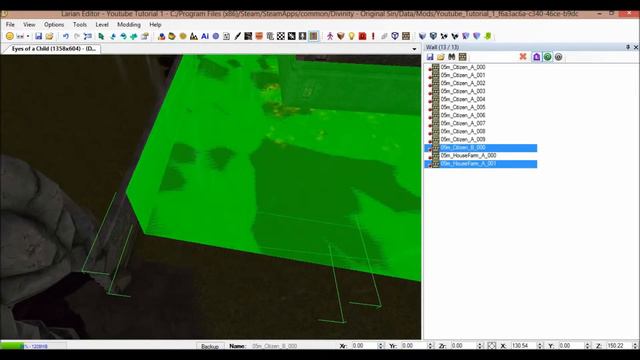Viewport: 640px width, 360px height.
Task: Save wall list with Wall panel floppy icon
Action: coord(430,57)
